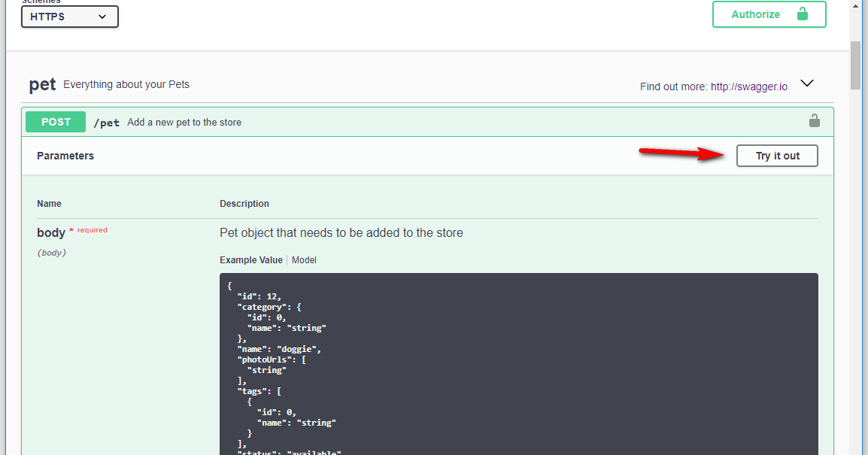Click the body parameter name
The width and height of the screenshot is (868, 455).
50,232
